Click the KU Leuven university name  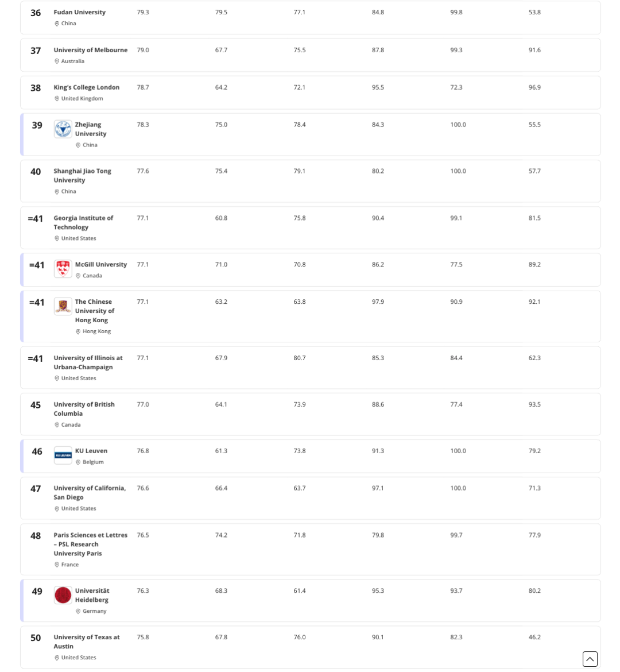click(91, 451)
